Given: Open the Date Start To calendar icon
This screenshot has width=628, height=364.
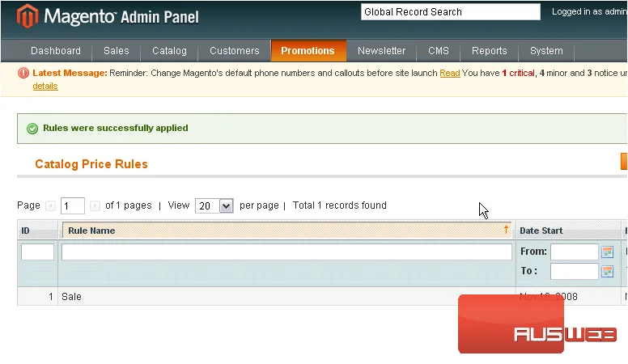Looking at the screenshot, I should point(607,271).
